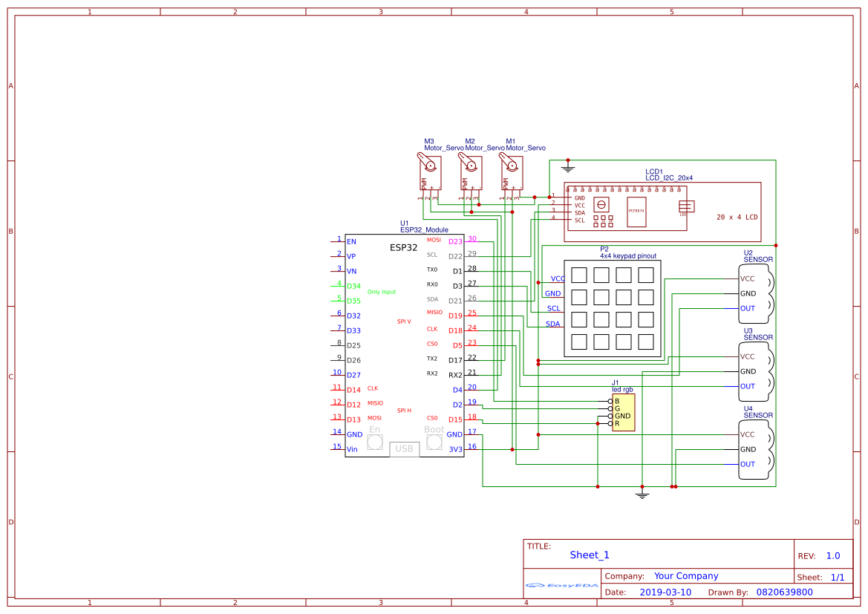Click the 4x4 keypad pinout label

627,256
